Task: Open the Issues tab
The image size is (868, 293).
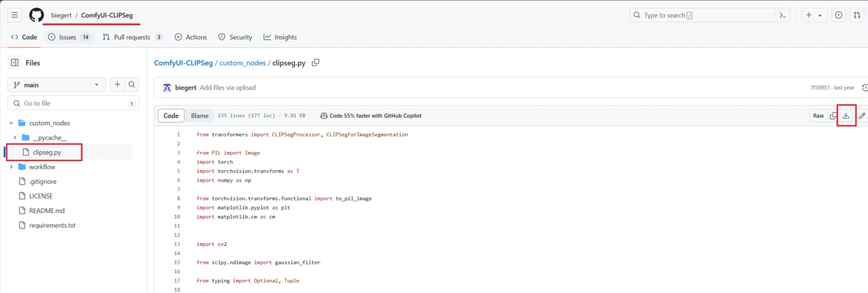Action: (68, 37)
